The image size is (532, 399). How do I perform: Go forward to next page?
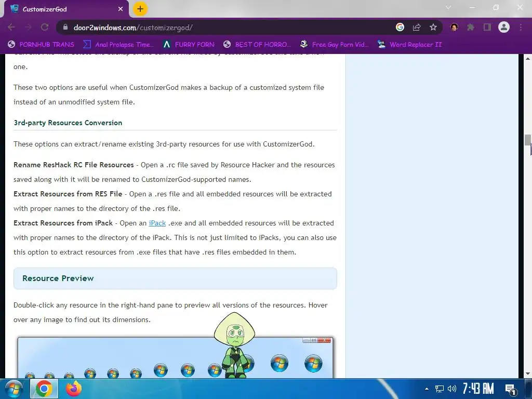click(28, 27)
